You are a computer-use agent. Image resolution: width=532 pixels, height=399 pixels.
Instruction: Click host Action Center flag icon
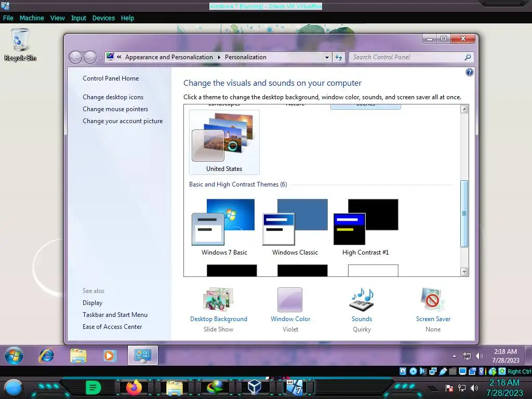pyautogui.click(x=449, y=388)
